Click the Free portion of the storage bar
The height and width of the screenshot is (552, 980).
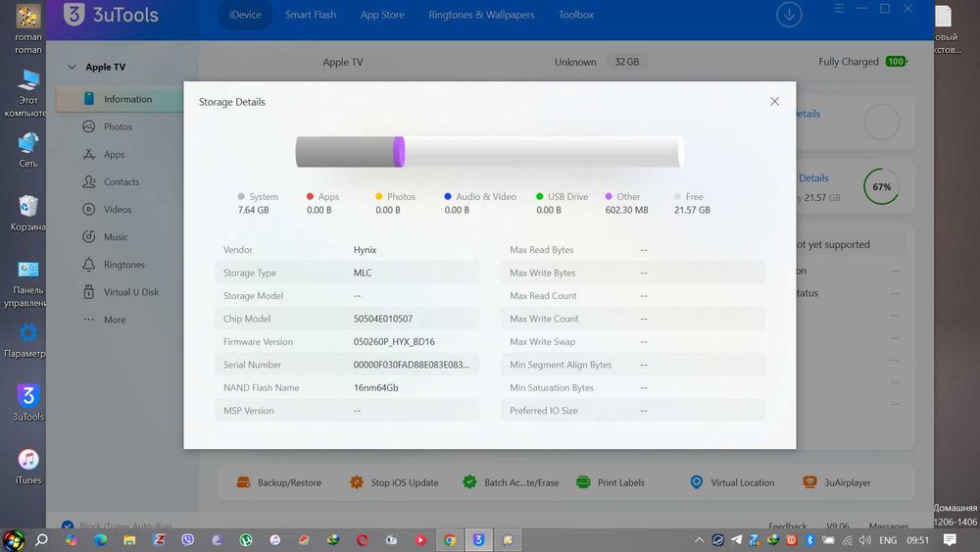543,152
